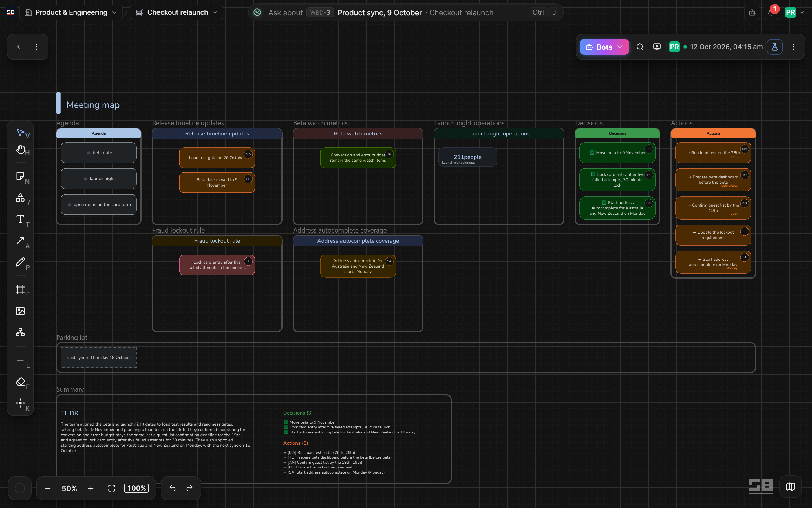Open the labs flask icon

[775, 47]
